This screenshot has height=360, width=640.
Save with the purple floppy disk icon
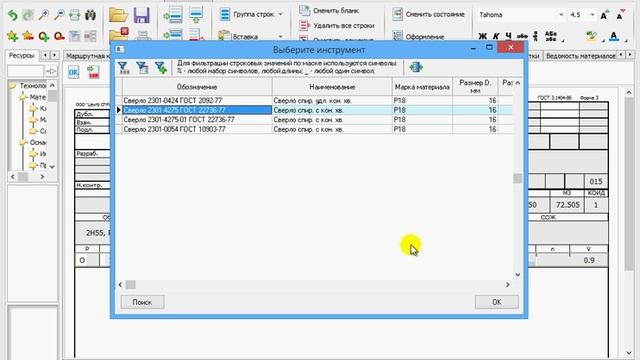pos(142,15)
